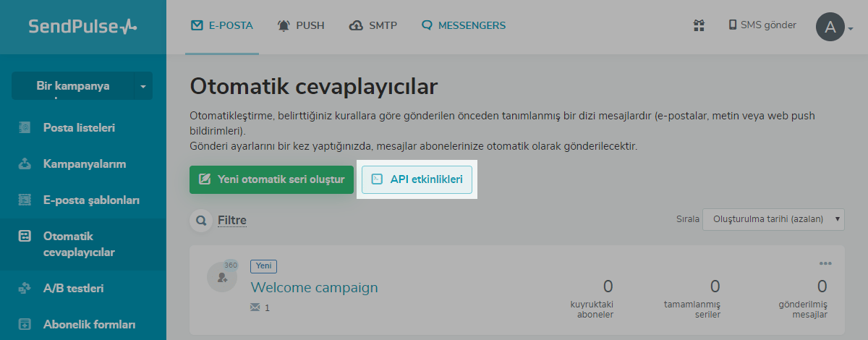Click the phone icon beside SMS gönder

(x=733, y=25)
